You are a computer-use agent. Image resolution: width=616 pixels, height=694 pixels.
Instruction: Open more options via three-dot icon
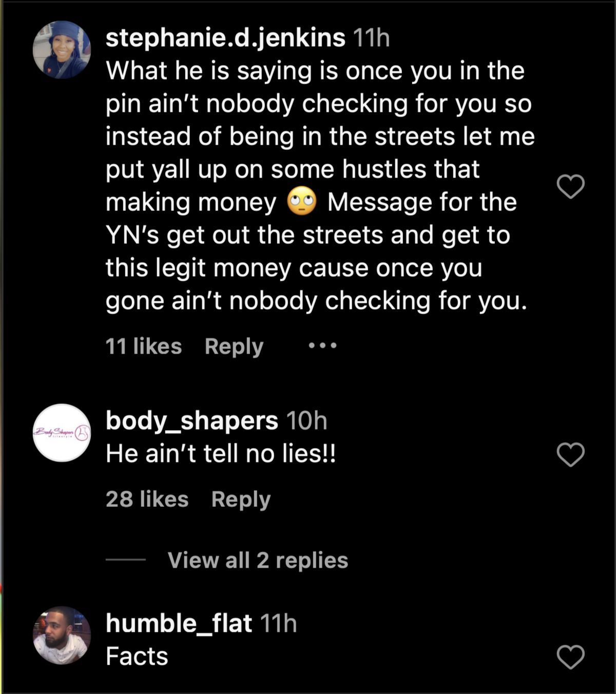[322, 346]
